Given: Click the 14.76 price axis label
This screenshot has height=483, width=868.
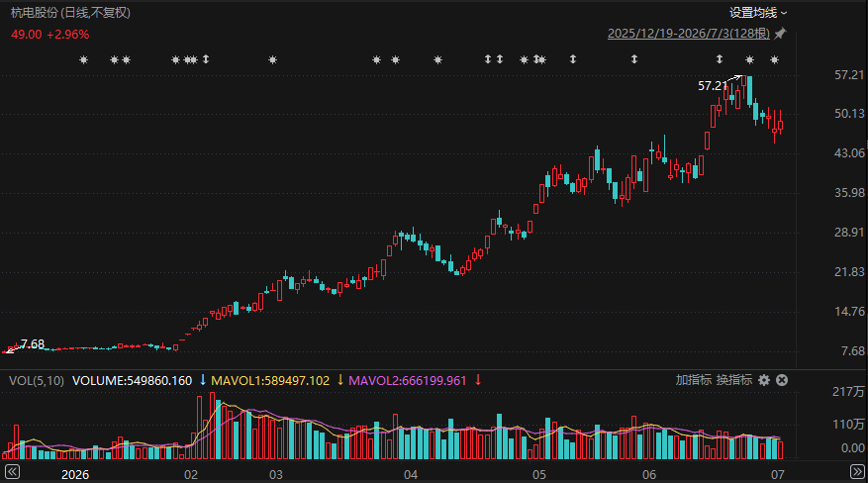Looking at the screenshot, I should [849, 312].
